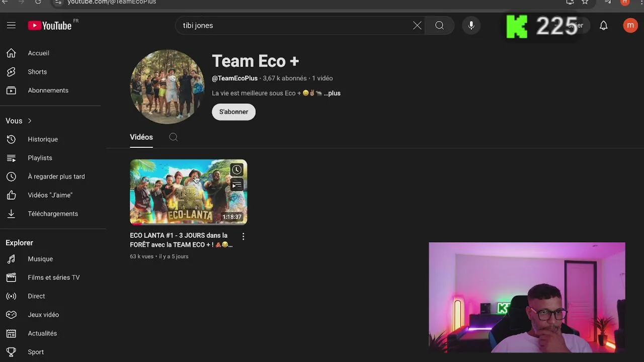
Task: Open Shorts from the sidebar
Action: click(37, 72)
